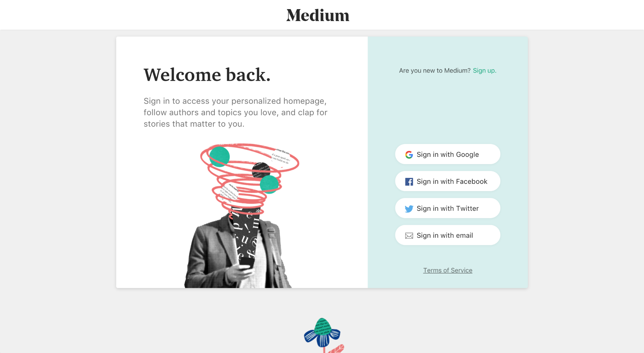Click Sign in with Google button
Image resolution: width=644 pixels, height=353 pixels.
pos(447,154)
